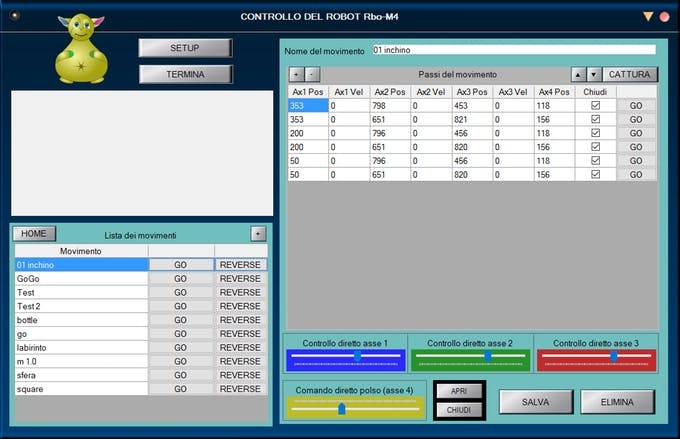Move step up with up arrow
The height and width of the screenshot is (439, 680).
(x=578, y=75)
